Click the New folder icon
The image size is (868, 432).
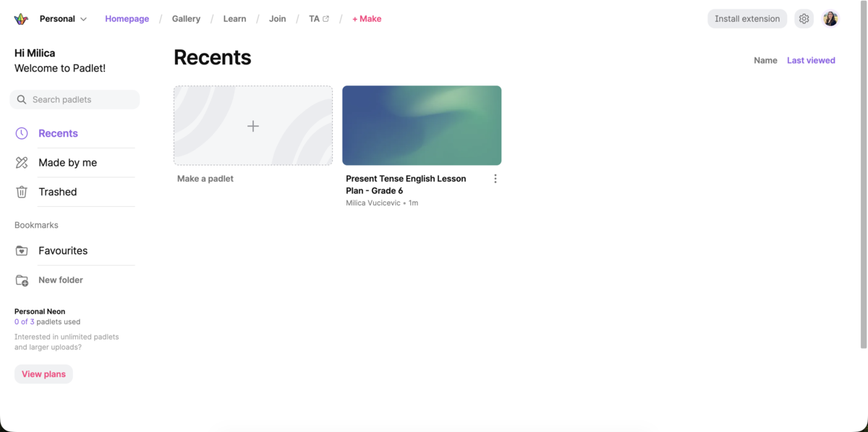[x=22, y=279]
